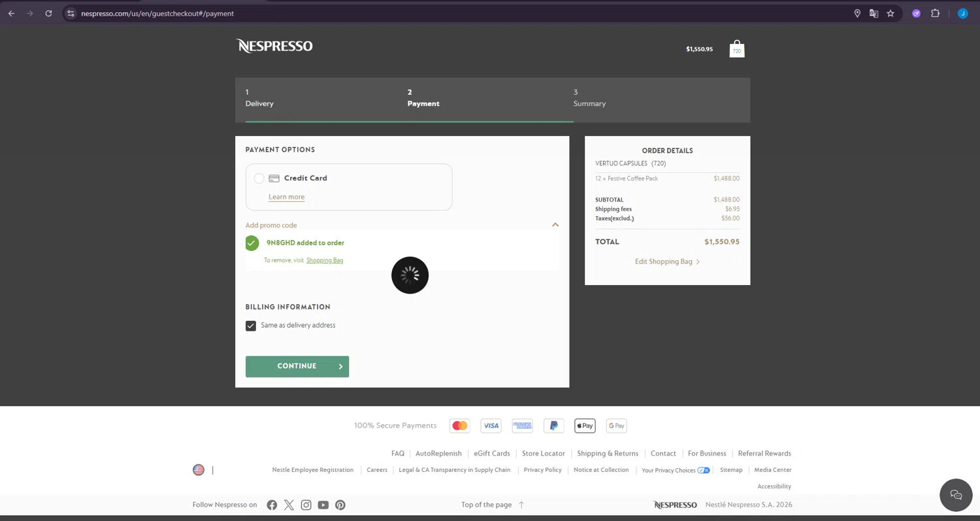Open the profile avatar J
The width and height of the screenshot is (980, 521).
(x=962, y=13)
